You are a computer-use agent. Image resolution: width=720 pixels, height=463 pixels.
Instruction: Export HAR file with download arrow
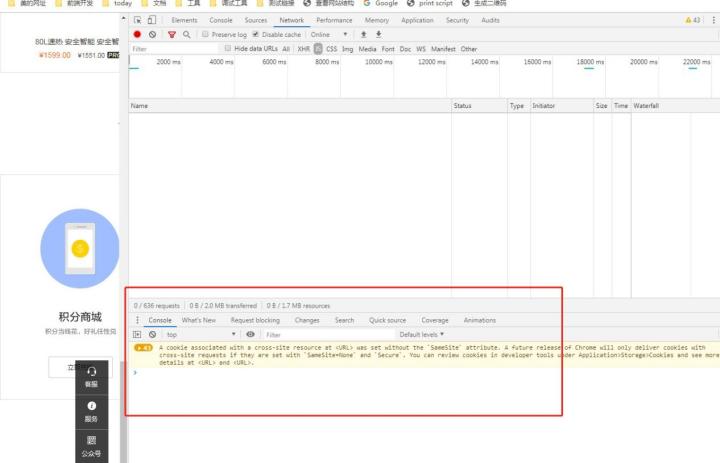click(x=378, y=34)
